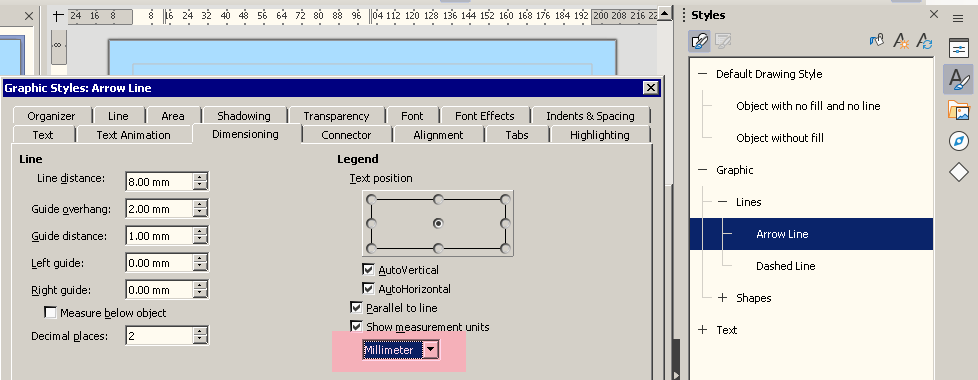Image resolution: width=978 pixels, height=380 pixels.
Task: Uncheck the AutoVertical checkbox
Action: pos(368,270)
